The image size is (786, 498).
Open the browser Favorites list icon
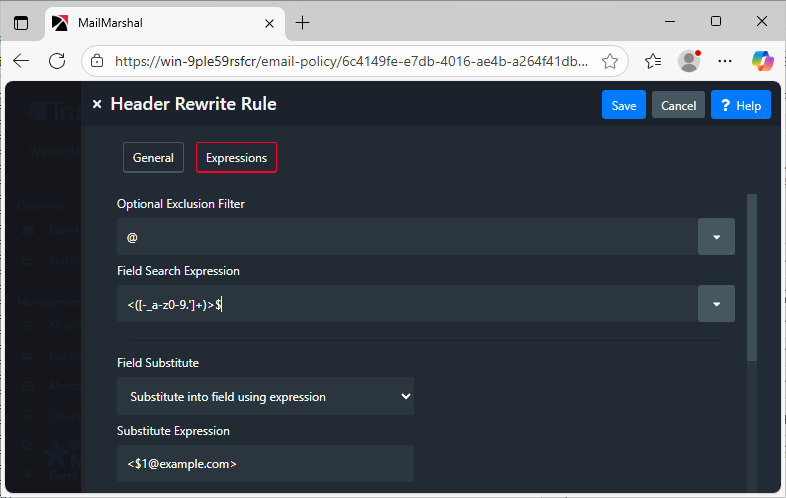(653, 61)
